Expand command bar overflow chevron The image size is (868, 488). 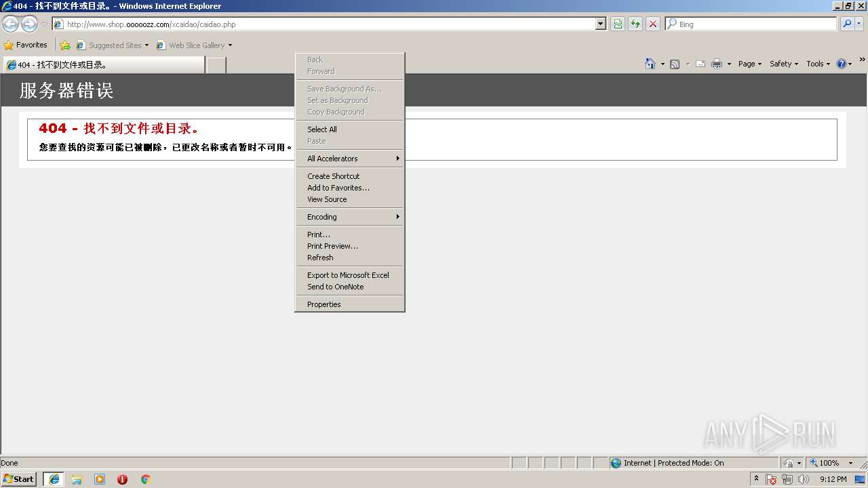862,60
